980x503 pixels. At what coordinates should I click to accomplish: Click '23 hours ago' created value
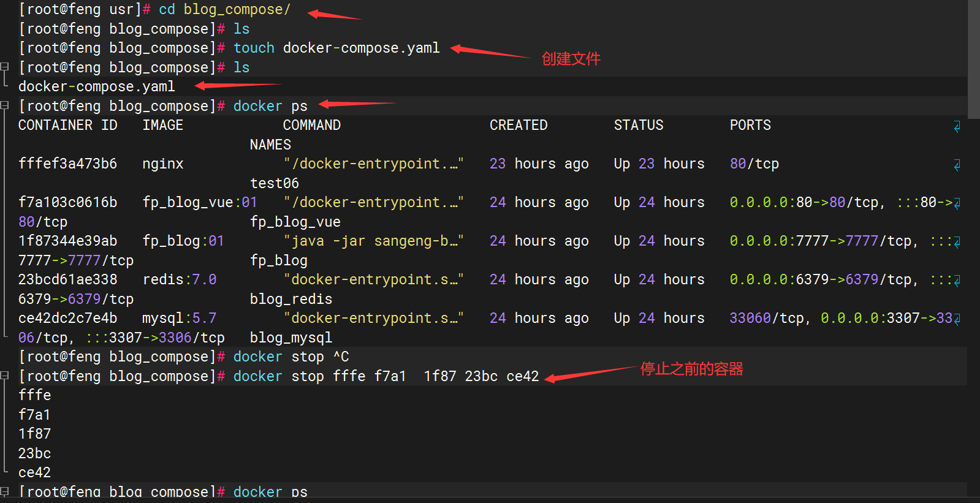[x=539, y=164]
